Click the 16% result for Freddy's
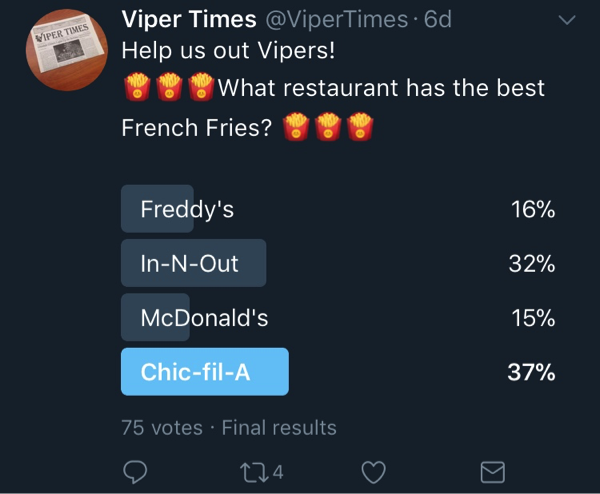This screenshot has width=600, height=494. (533, 209)
